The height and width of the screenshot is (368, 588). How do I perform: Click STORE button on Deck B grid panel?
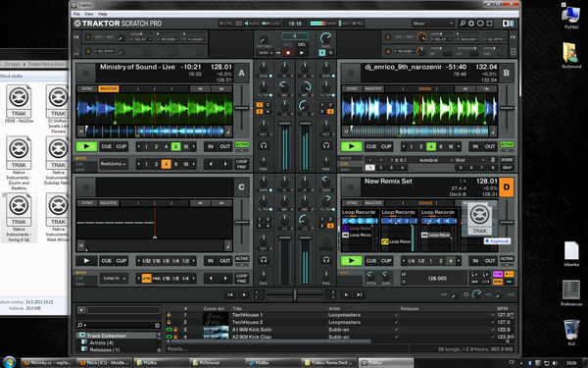pyautogui.click(x=507, y=160)
